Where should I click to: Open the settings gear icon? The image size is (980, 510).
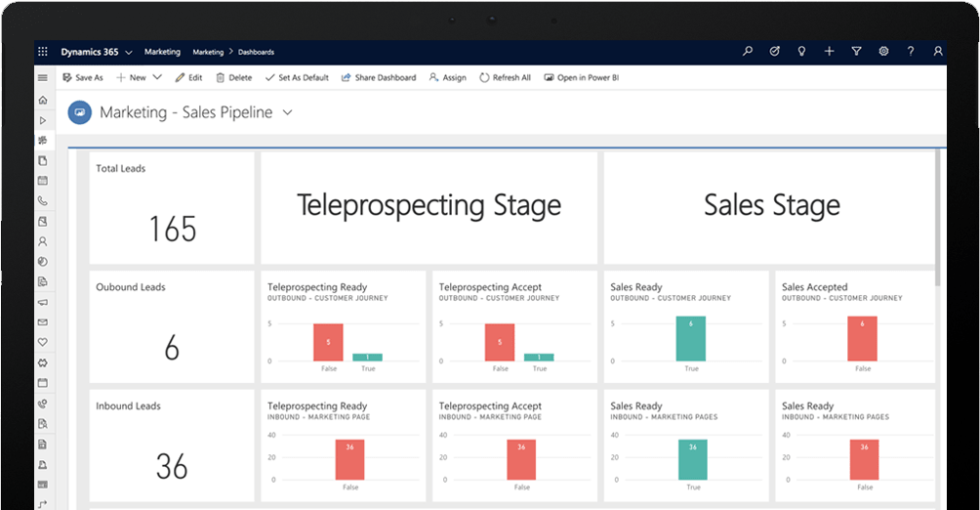(x=883, y=52)
